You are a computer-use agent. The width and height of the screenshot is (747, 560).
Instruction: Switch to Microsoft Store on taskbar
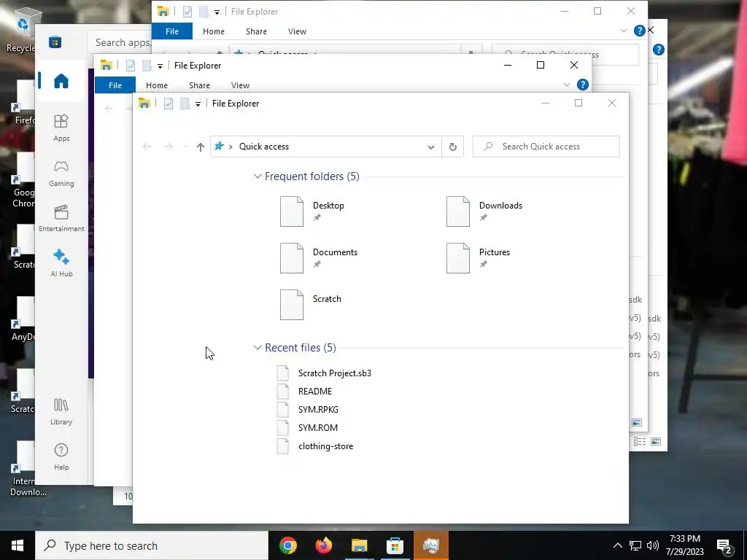point(395,545)
